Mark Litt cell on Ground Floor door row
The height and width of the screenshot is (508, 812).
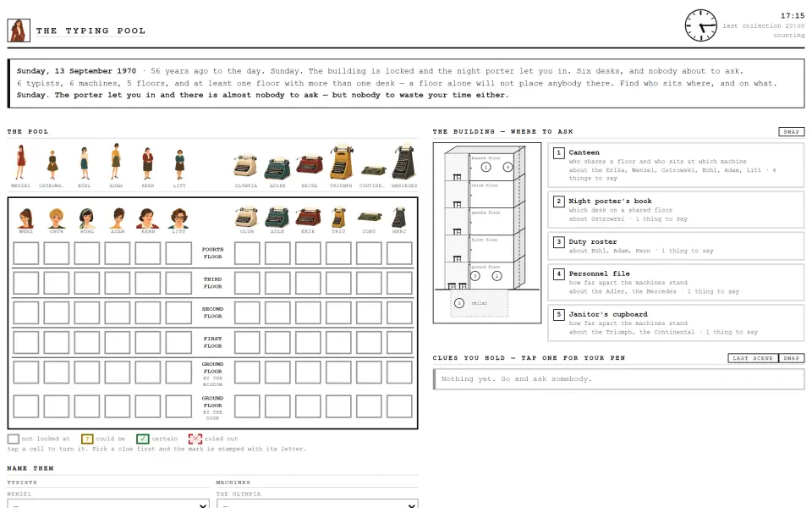pyautogui.click(x=178, y=407)
